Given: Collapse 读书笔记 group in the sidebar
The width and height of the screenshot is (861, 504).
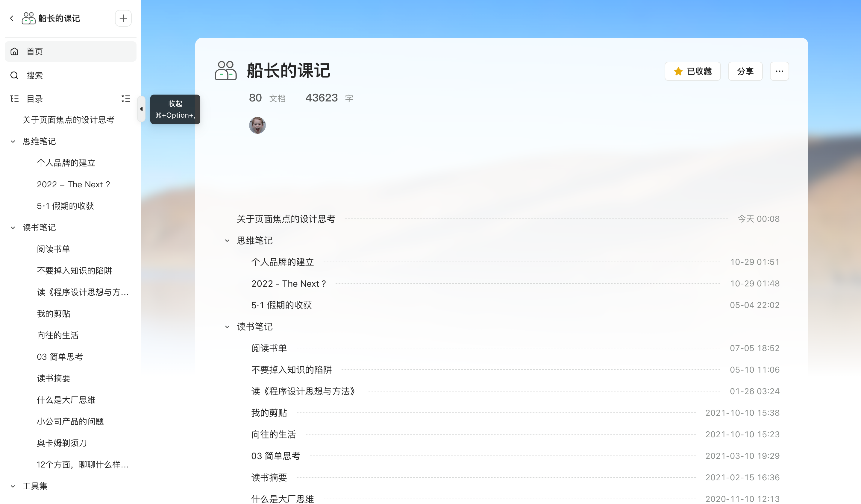Looking at the screenshot, I should click(13, 227).
